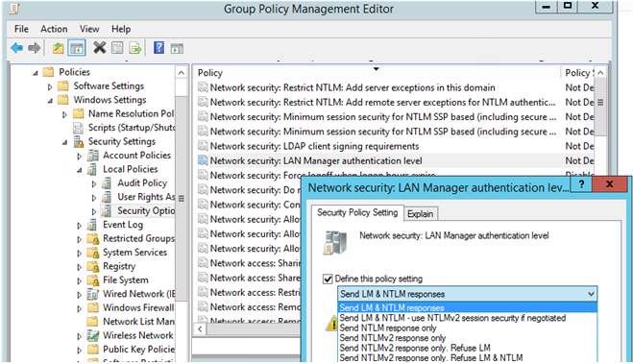Click the Windows Firewall folder icon

(93, 308)
